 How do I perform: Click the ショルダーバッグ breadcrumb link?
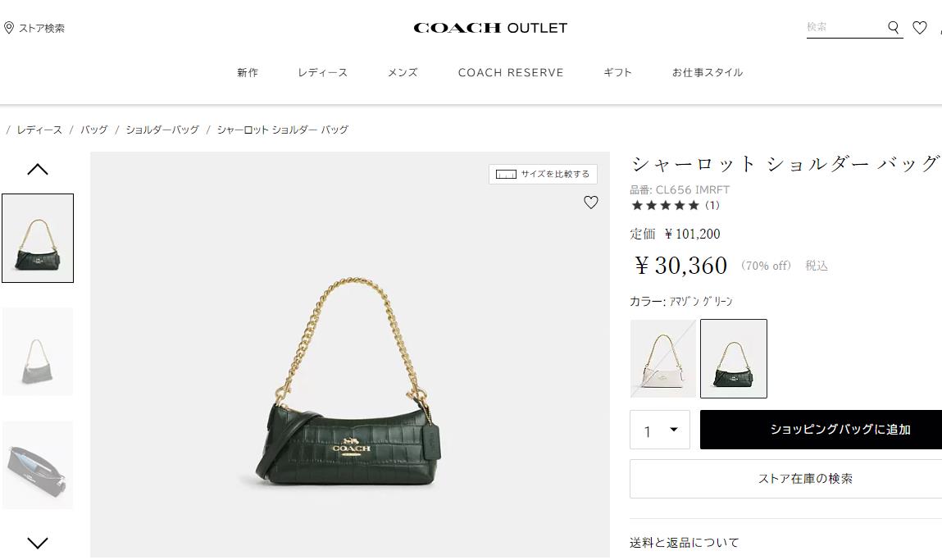coord(162,130)
